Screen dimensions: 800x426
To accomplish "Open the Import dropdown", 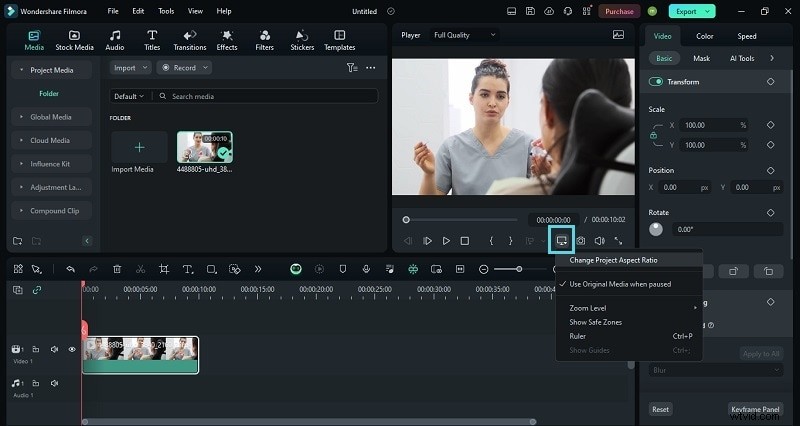I will pos(131,67).
